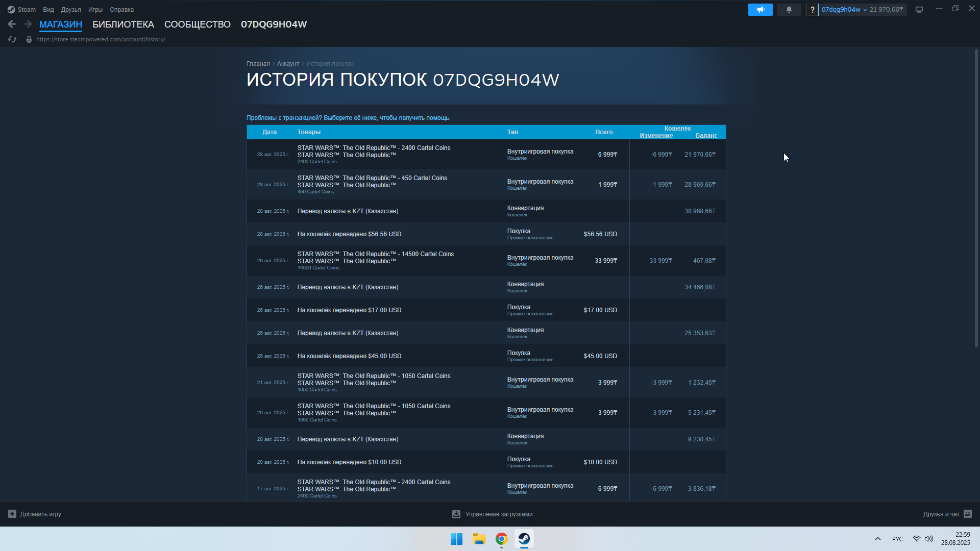The height and width of the screenshot is (551, 980).
Task: Select the $45.00 USD wallet funding row
Action: 486,356
